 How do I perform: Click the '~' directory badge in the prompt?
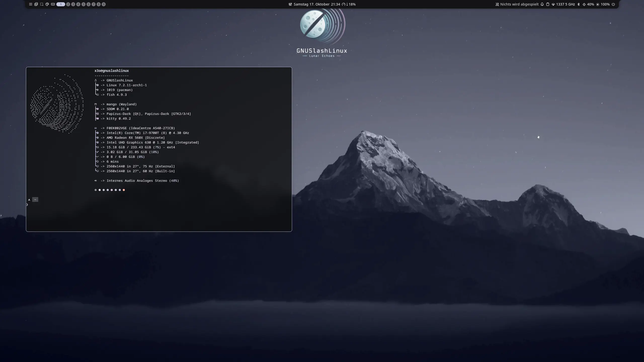(x=35, y=200)
